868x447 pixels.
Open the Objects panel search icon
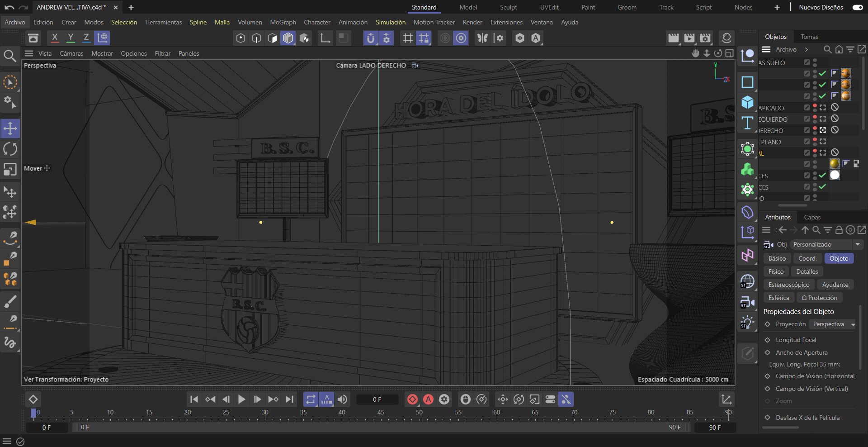click(x=827, y=49)
